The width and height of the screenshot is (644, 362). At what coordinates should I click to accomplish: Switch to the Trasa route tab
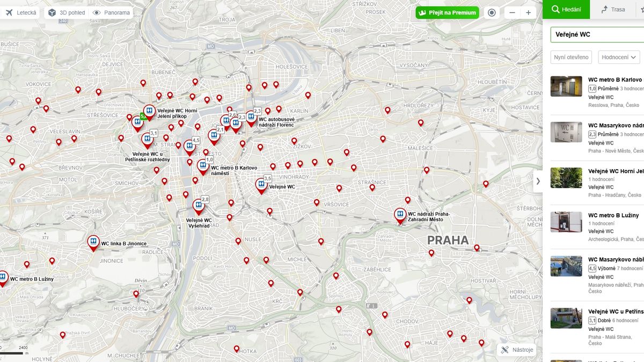click(613, 10)
